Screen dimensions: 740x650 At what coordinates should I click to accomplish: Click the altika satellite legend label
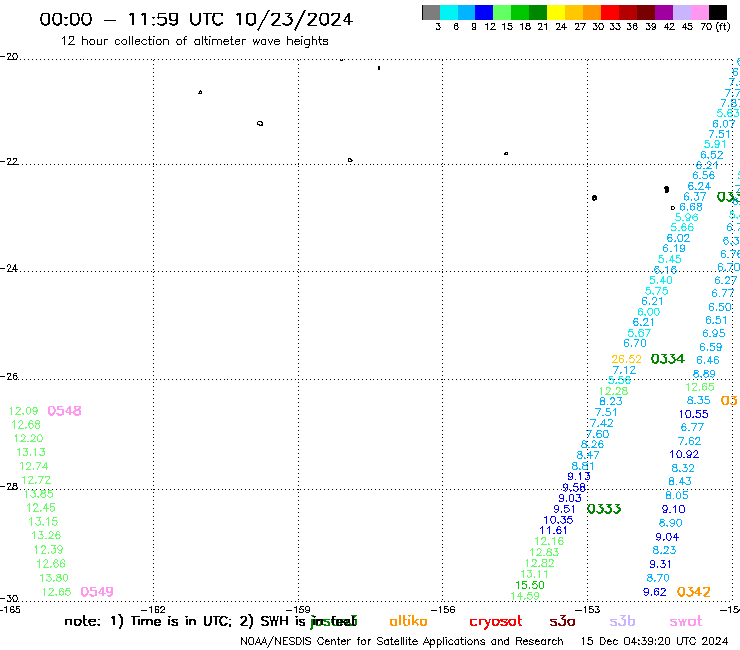pos(408,622)
